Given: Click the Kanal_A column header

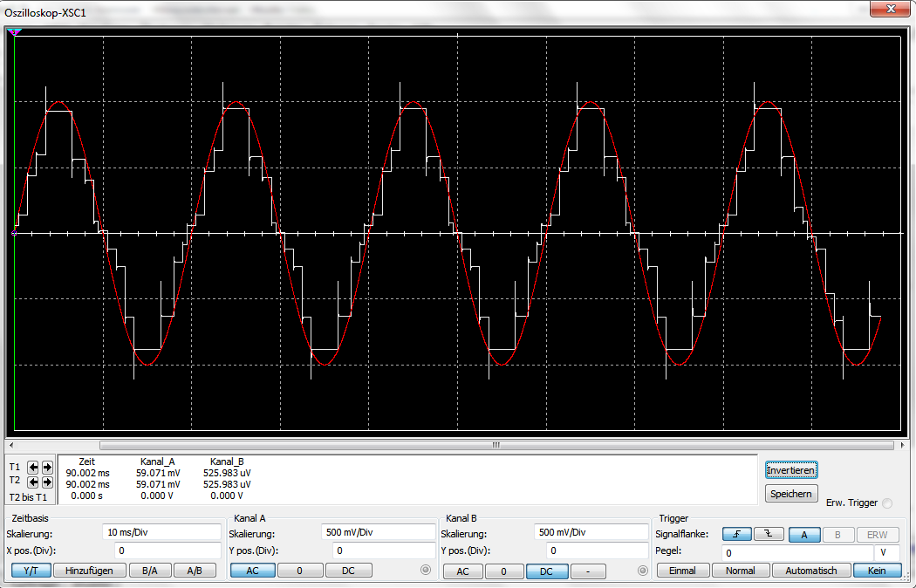Looking at the screenshot, I should pos(158,462).
